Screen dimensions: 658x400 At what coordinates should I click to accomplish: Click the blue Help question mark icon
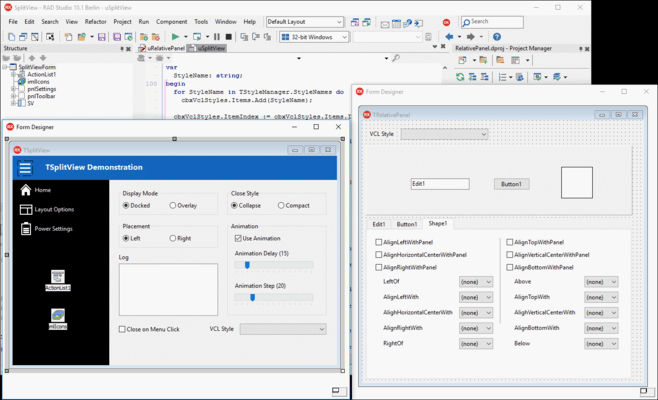(x=497, y=37)
